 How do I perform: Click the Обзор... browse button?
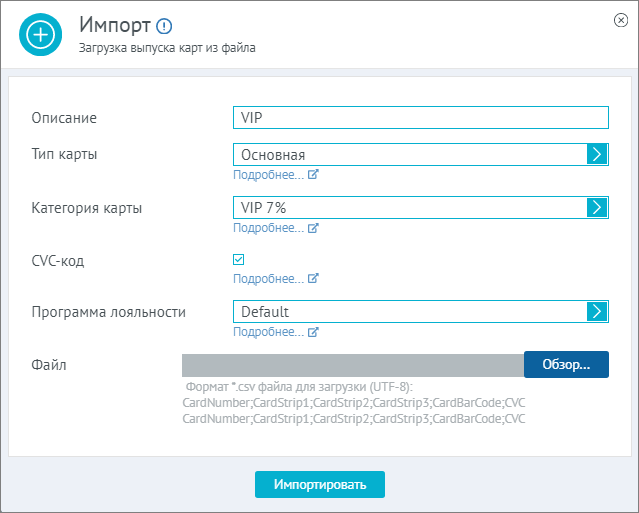click(x=566, y=364)
